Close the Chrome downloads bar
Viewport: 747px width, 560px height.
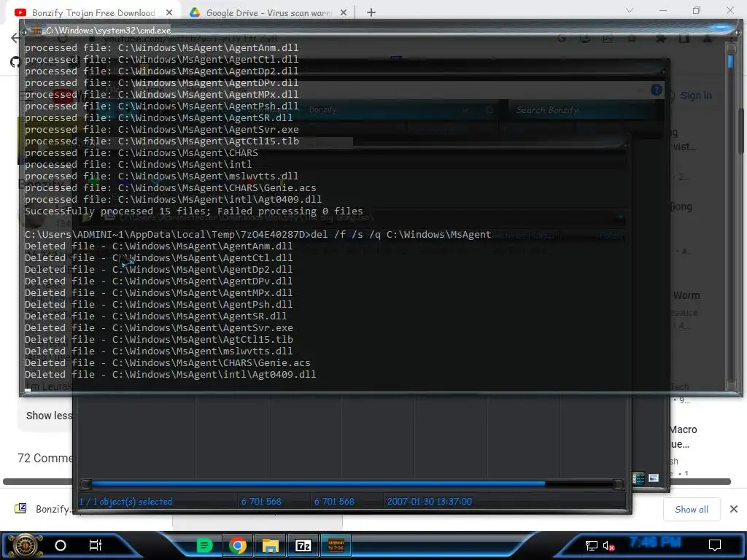pyautogui.click(x=734, y=510)
